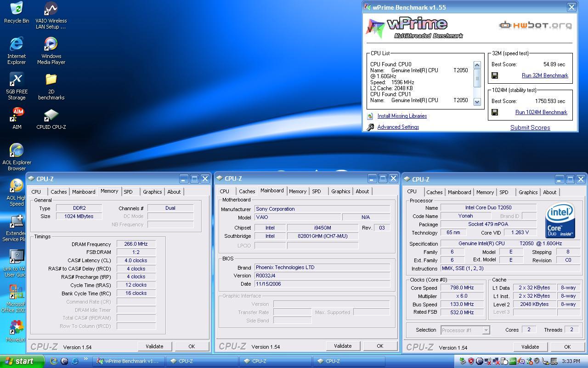588x368 pixels.
Task: Expand the quick launch chevron on taskbar
Action: (85, 360)
